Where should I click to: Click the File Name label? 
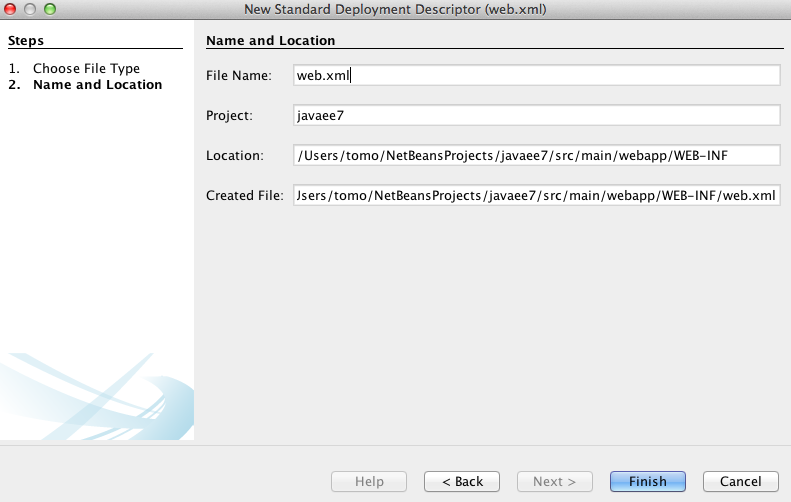[239, 75]
